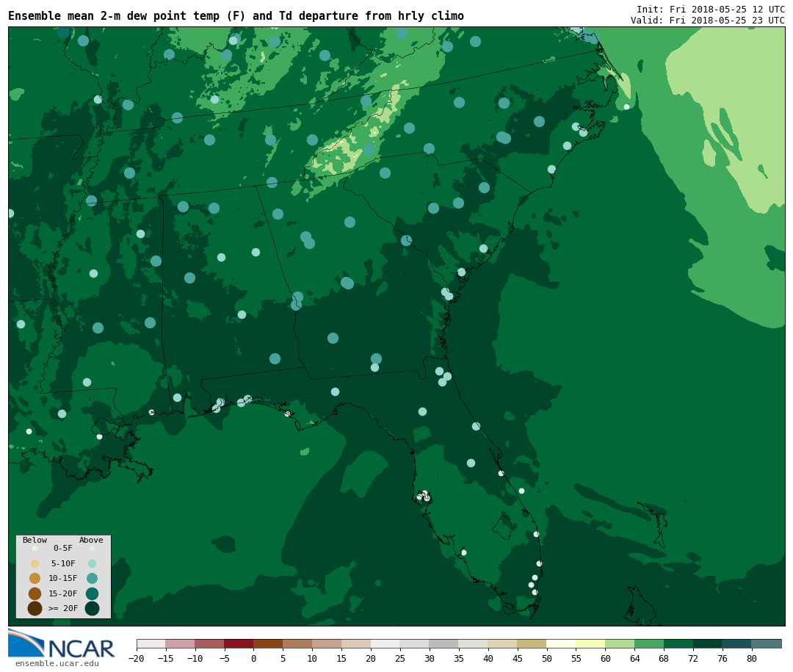Click the Valid: Fri 2018-05-25 23 UTC line
Viewport: 793px width, 672px height.
[708, 21]
